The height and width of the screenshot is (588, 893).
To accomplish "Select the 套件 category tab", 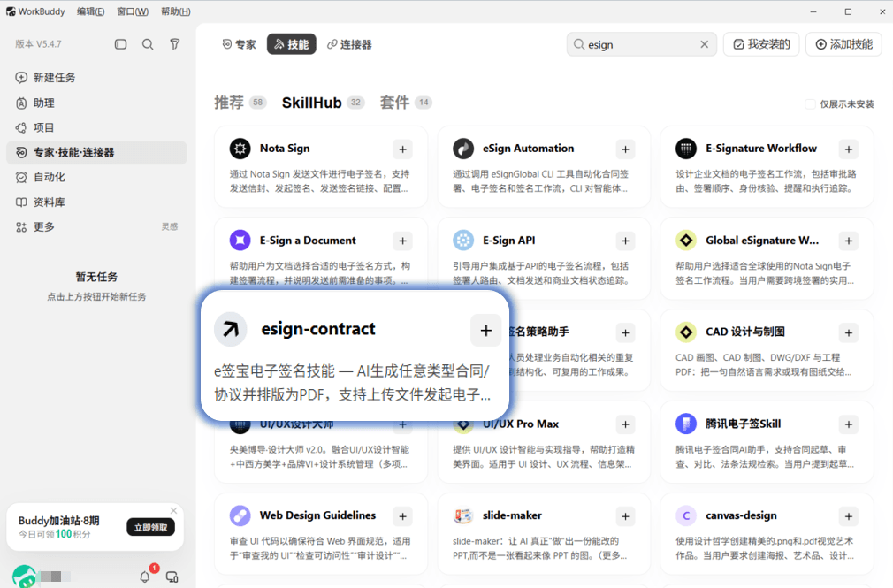I will coord(406,103).
